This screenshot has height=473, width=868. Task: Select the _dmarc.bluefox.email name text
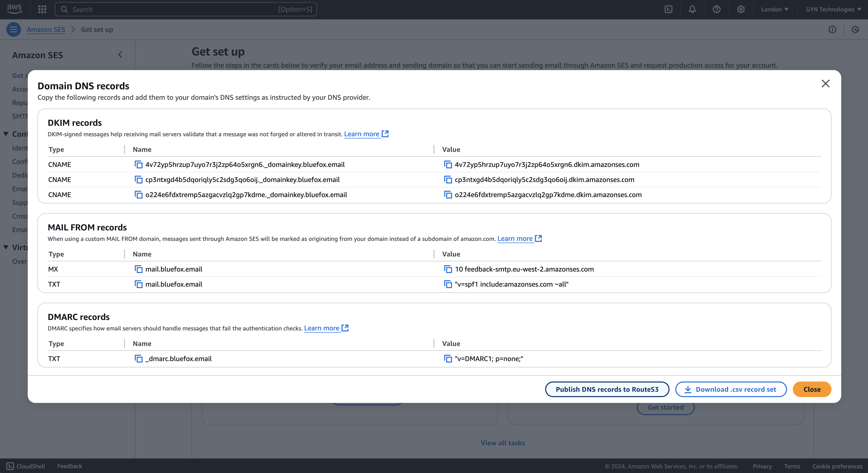179,359
